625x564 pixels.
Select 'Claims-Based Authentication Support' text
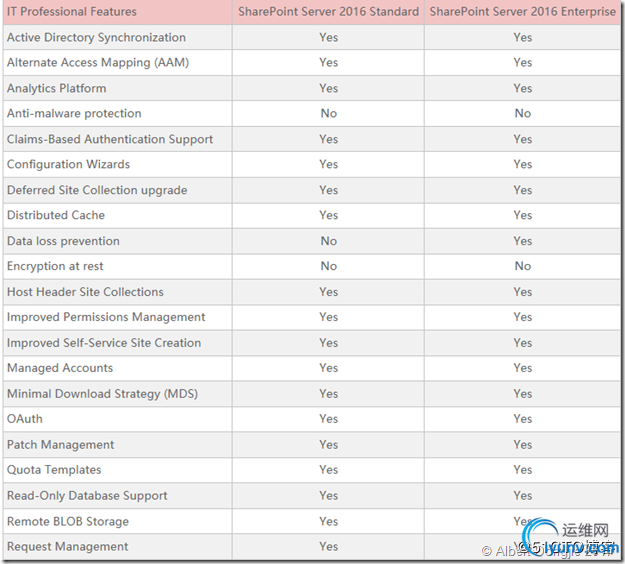click(x=110, y=139)
